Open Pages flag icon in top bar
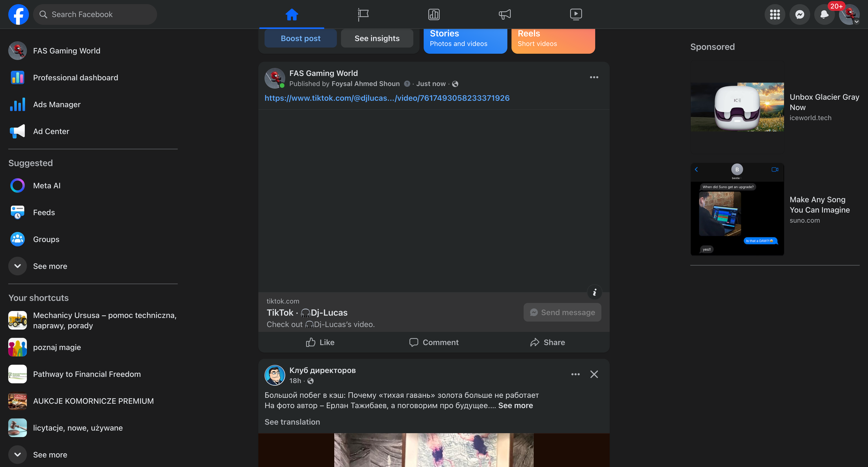The width and height of the screenshot is (868, 467). 363,14
